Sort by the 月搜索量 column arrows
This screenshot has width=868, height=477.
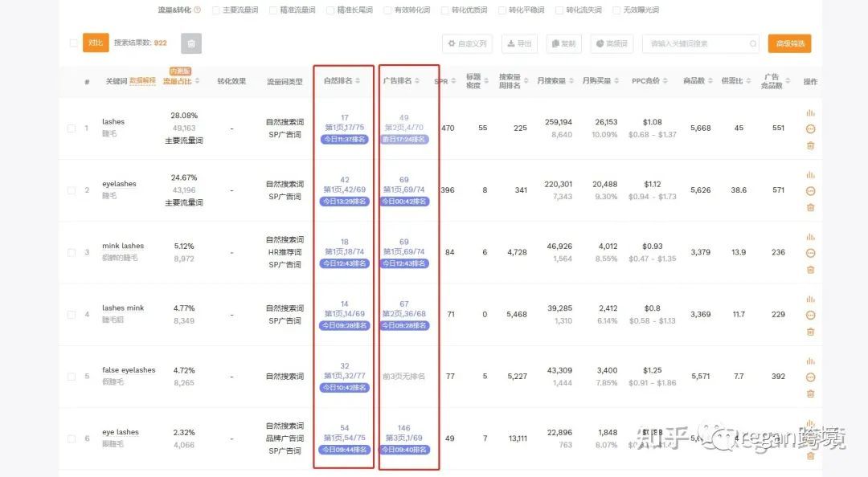point(571,81)
